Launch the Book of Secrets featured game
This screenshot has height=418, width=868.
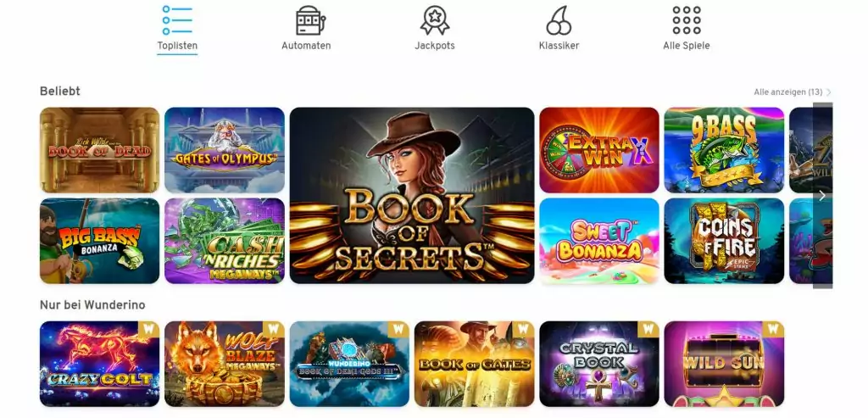pyautogui.click(x=412, y=196)
